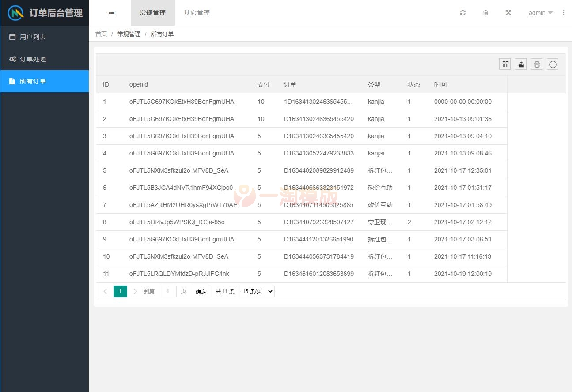The width and height of the screenshot is (572, 392).
Task: Select page 1 in the pagination bar
Action: (x=120, y=291)
